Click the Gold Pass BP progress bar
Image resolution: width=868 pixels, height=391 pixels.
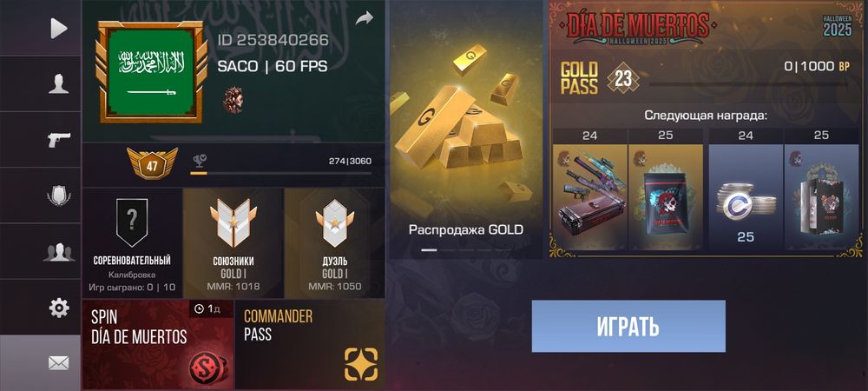[748, 85]
